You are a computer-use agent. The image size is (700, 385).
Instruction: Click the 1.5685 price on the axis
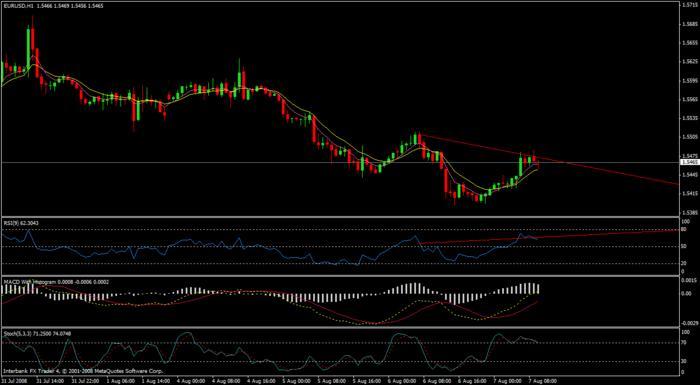point(690,24)
